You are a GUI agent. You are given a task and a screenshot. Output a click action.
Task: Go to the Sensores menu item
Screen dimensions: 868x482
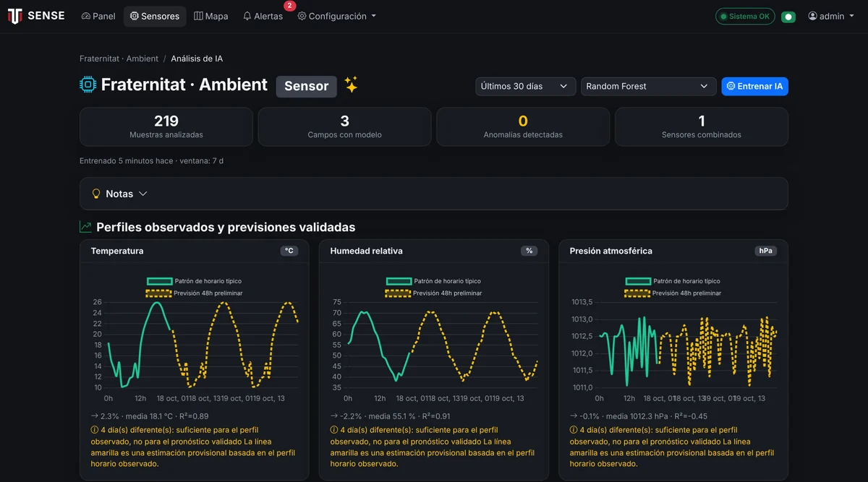click(x=155, y=16)
